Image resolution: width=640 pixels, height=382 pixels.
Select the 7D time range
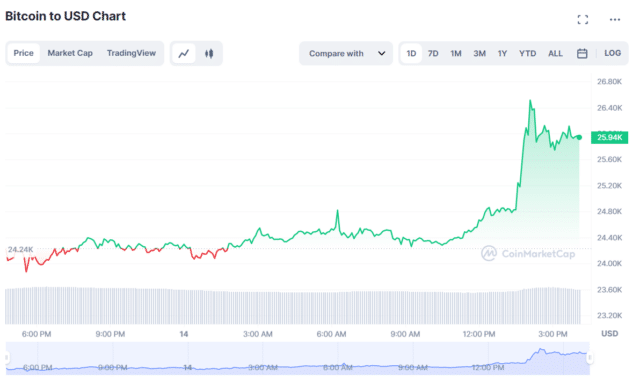[x=433, y=53]
